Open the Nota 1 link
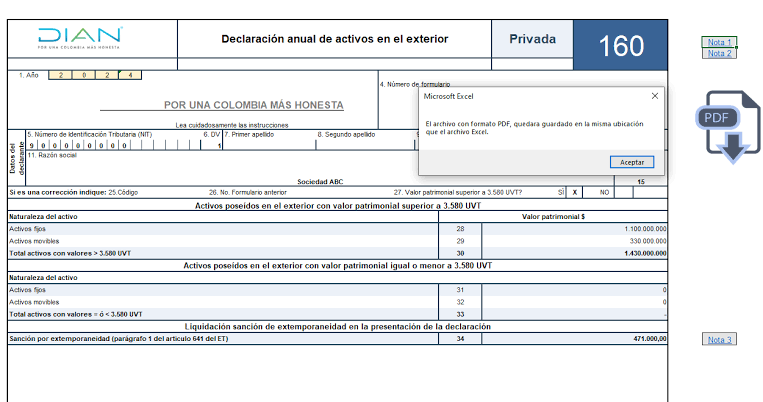This screenshot has width=763, height=402. (719, 42)
